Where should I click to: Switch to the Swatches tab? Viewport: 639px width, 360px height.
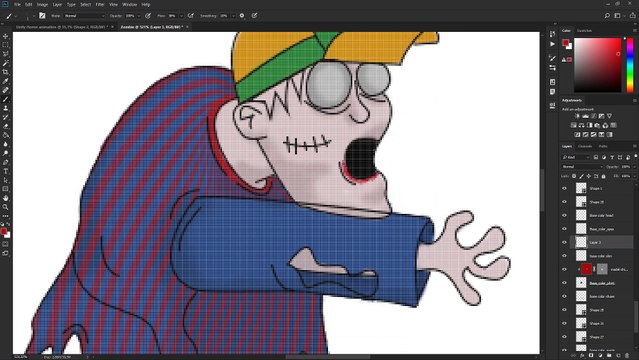(584, 31)
